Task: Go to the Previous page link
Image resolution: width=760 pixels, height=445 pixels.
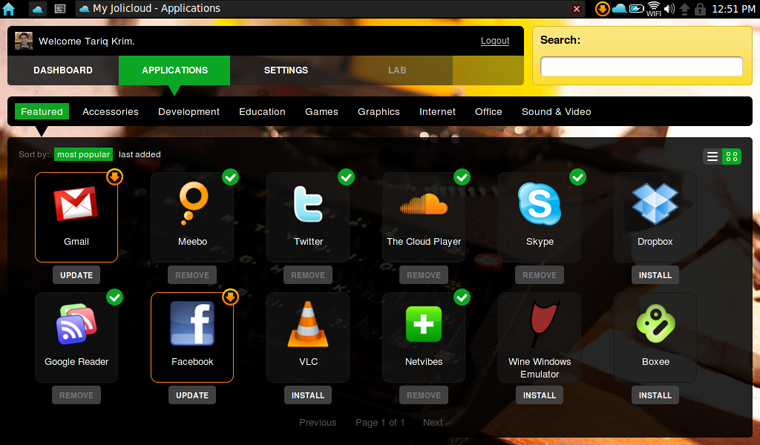Action: [317, 422]
